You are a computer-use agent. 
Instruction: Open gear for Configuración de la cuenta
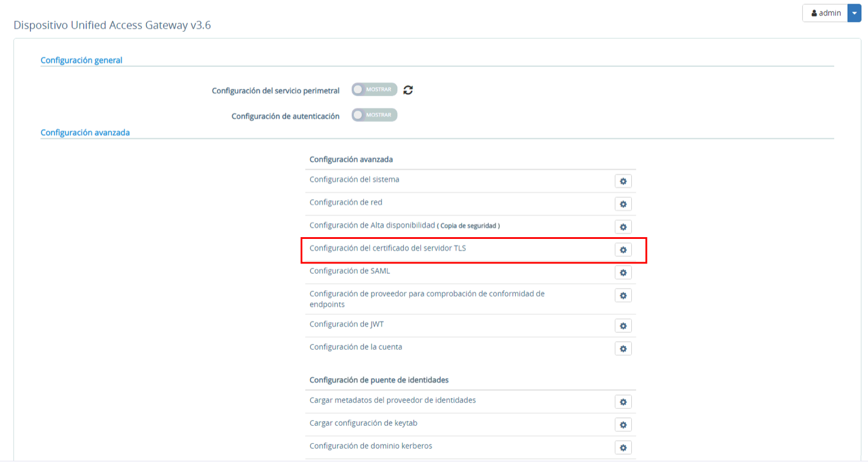pos(623,348)
